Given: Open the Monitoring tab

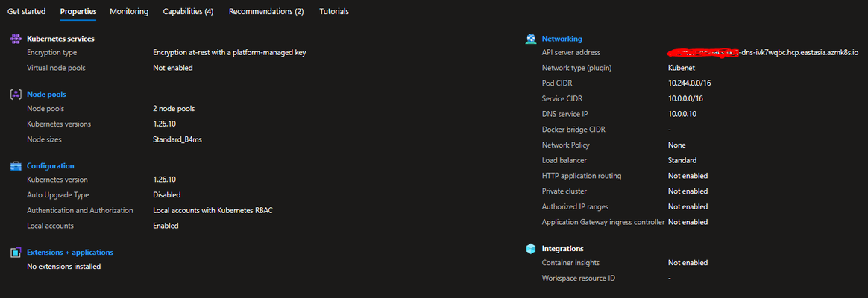Looking at the screenshot, I should tap(129, 11).
